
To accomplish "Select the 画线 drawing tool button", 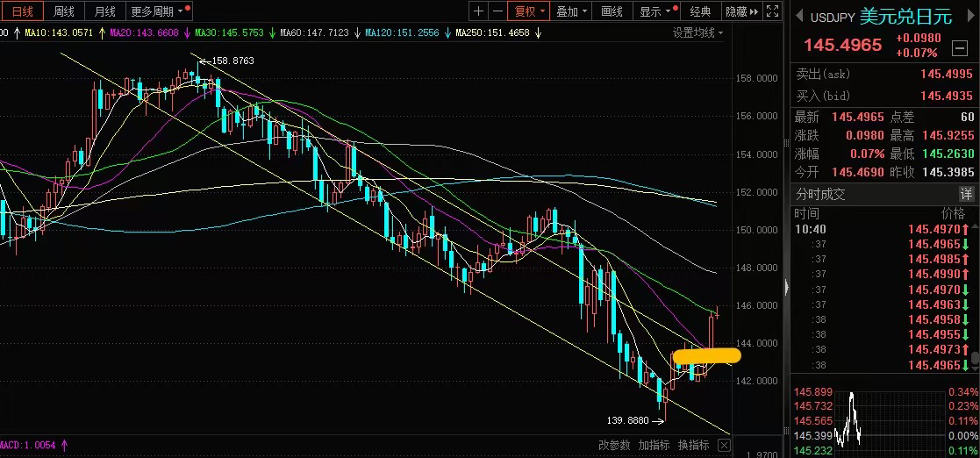I will click(612, 11).
